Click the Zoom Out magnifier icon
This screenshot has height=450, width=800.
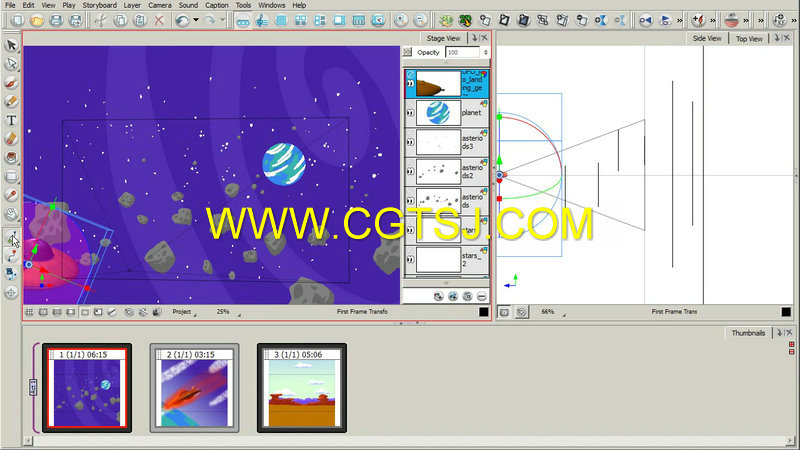[420, 20]
